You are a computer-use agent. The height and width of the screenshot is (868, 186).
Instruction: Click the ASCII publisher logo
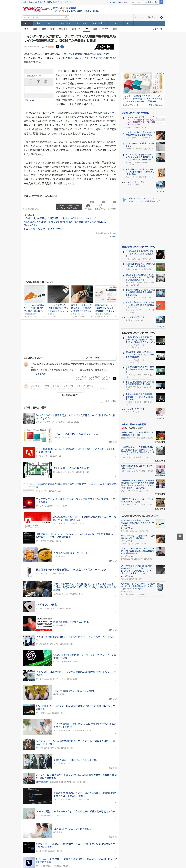pos(104,47)
